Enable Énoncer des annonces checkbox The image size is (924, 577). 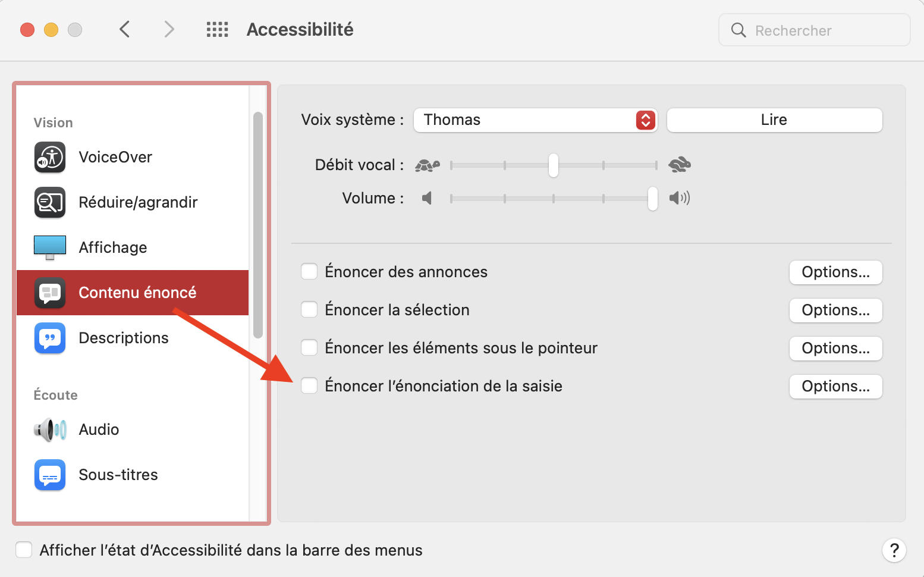[309, 272]
